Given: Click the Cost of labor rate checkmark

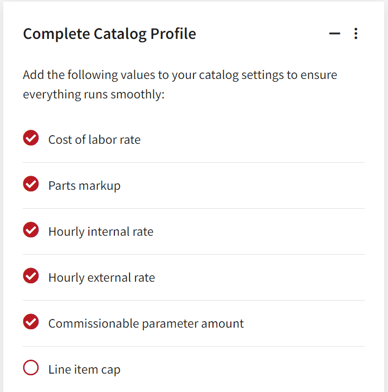Looking at the screenshot, I should (x=31, y=138).
